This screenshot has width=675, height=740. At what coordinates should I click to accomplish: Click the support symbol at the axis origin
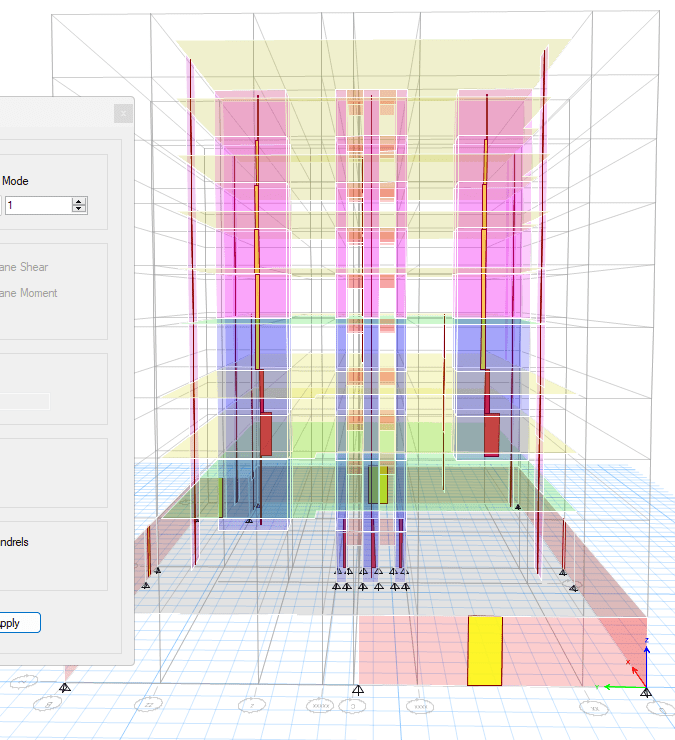(646, 692)
